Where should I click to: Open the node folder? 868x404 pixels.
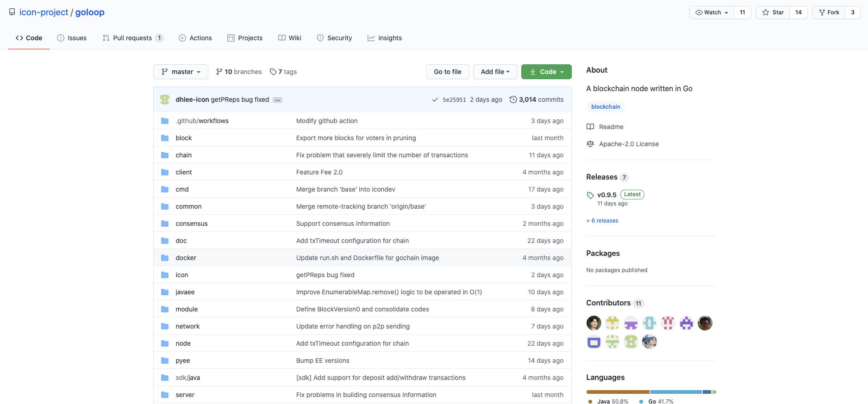click(183, 343)
